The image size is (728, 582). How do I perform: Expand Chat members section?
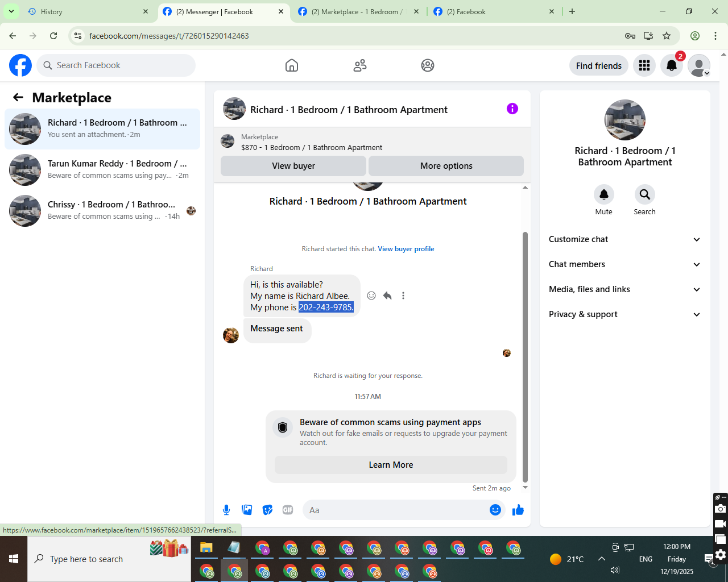click(x=625, y=264)
